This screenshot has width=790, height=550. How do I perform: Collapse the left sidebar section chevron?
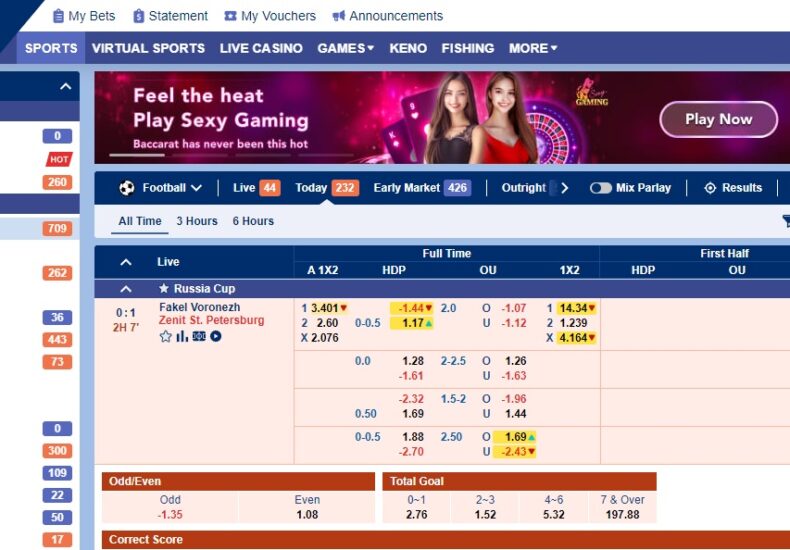(x=65, y=86)
